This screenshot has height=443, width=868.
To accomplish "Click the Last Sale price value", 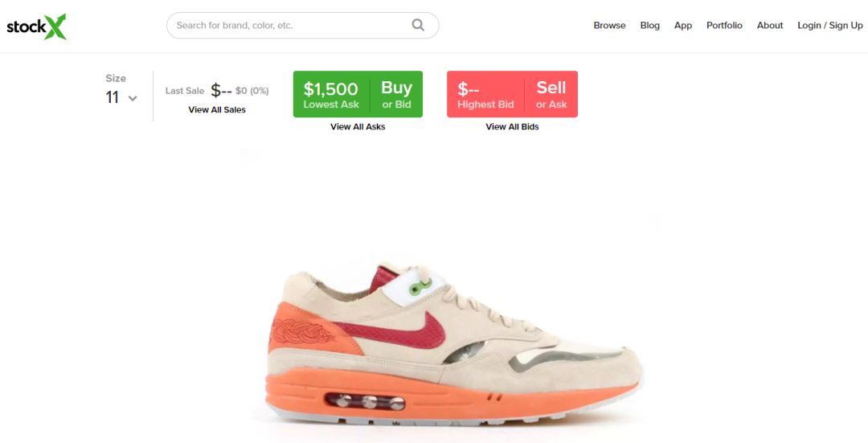I will tap(221, 91).
